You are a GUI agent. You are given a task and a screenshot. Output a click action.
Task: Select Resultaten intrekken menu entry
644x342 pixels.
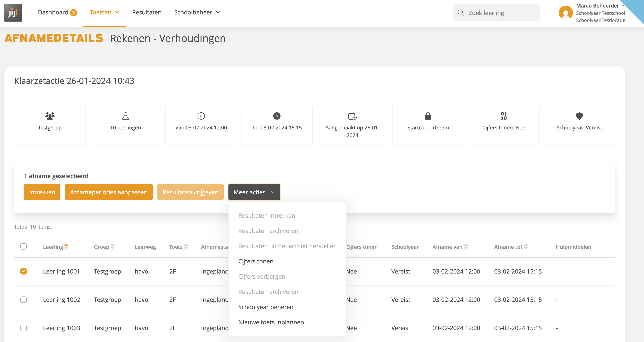click(267, 216)
